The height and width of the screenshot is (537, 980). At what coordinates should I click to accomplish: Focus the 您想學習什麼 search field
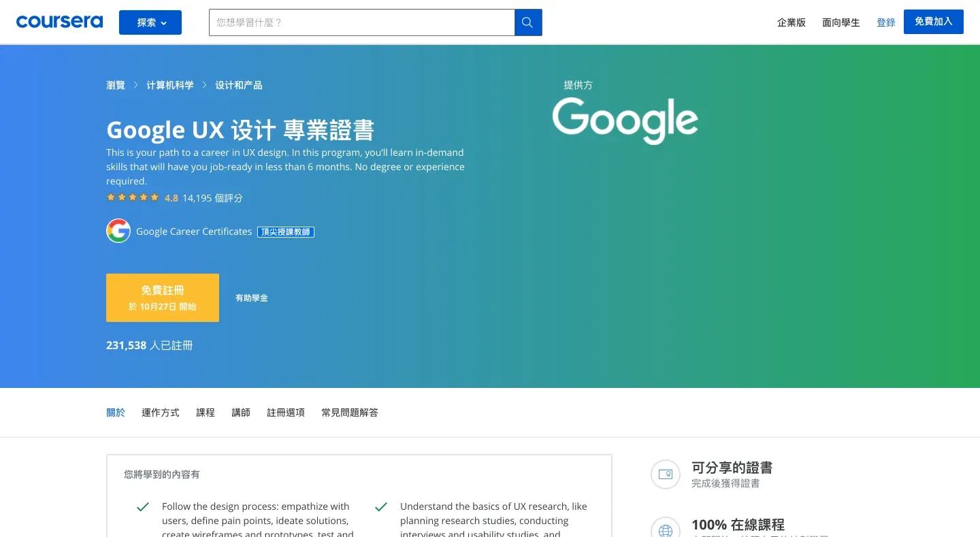(x=362, y=22)
